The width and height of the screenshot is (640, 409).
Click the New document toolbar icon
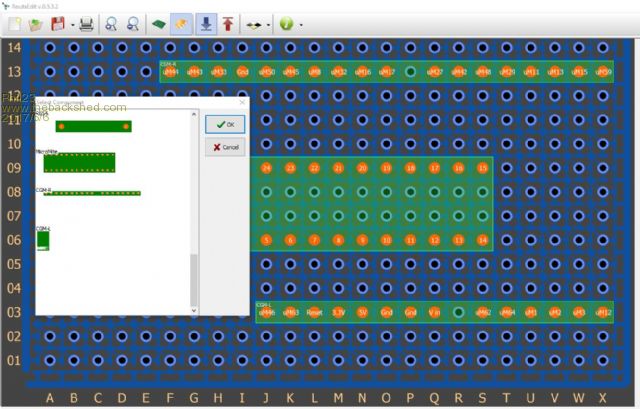(x=14, y=23)
